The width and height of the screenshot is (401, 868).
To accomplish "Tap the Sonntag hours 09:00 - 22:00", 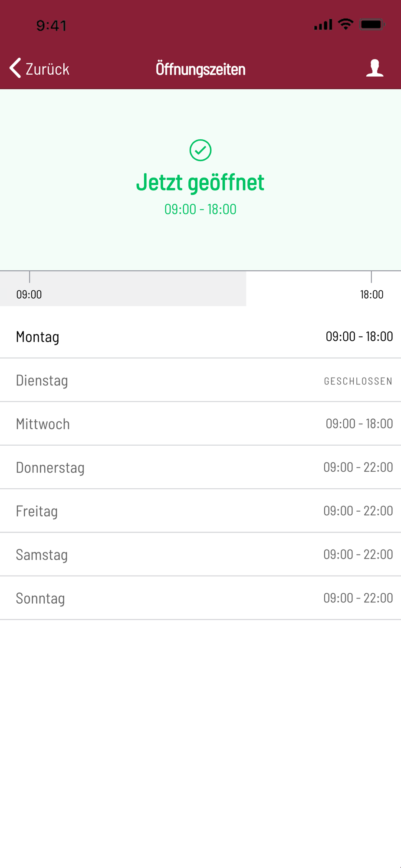I will [x=358, y=598].
